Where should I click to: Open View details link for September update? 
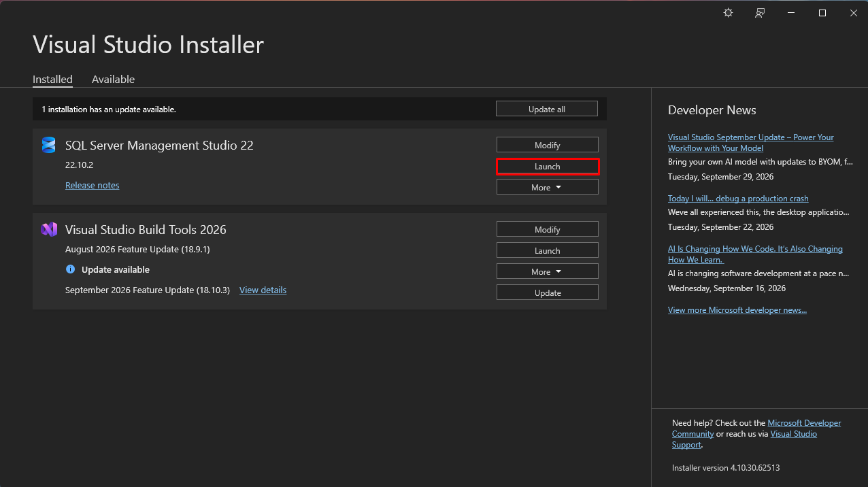point(263,290)
